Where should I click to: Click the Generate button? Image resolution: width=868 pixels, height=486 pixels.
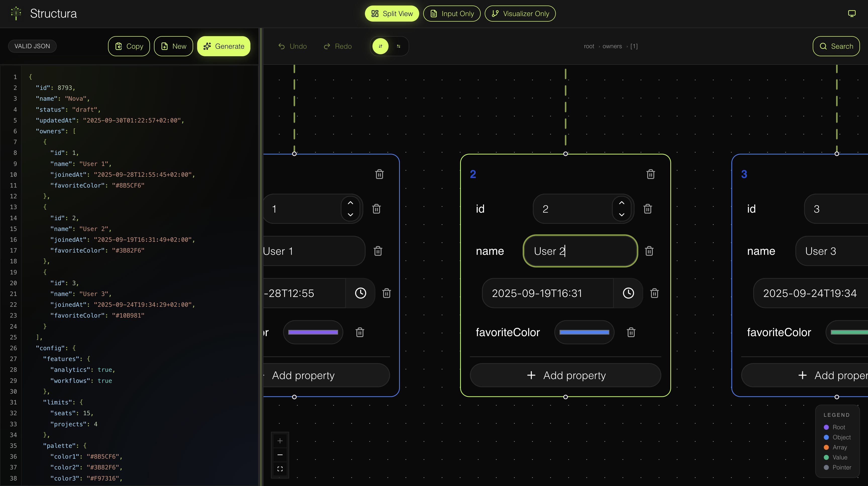click(224, 46)
